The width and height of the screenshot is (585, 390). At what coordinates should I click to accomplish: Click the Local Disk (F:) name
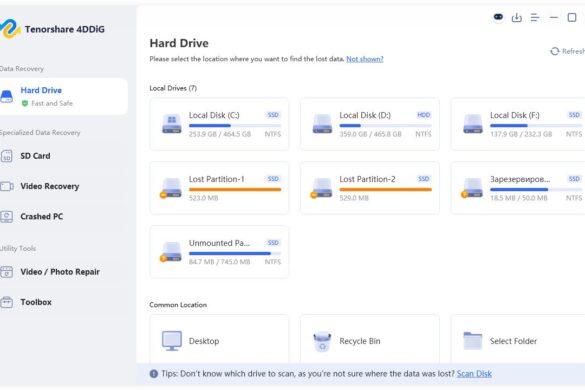point(515,115)
